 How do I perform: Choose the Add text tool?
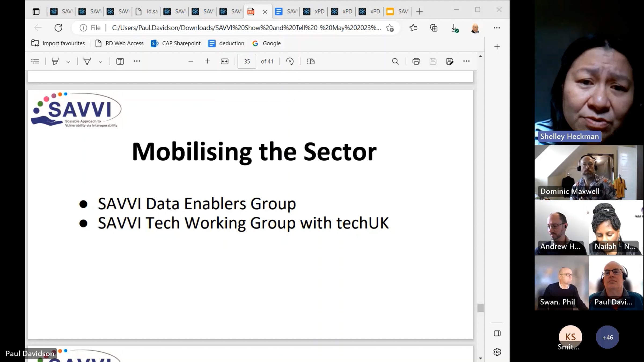click(120, 61)
